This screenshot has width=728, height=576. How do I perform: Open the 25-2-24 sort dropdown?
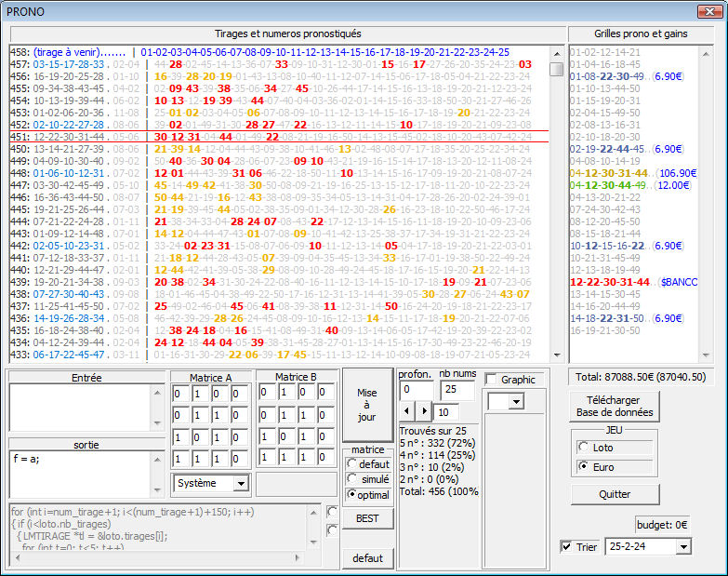pyautogui.click(x=683, y=547)
